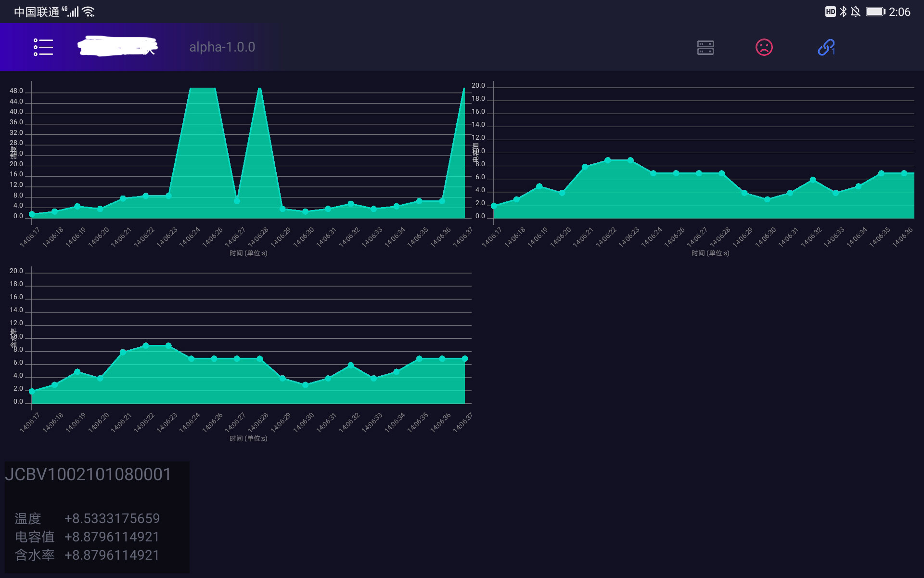Screen dimensions: 924x578
Task: Select last 14:06:37 point in bottom-left chart
Action: [x=464, y=359]
